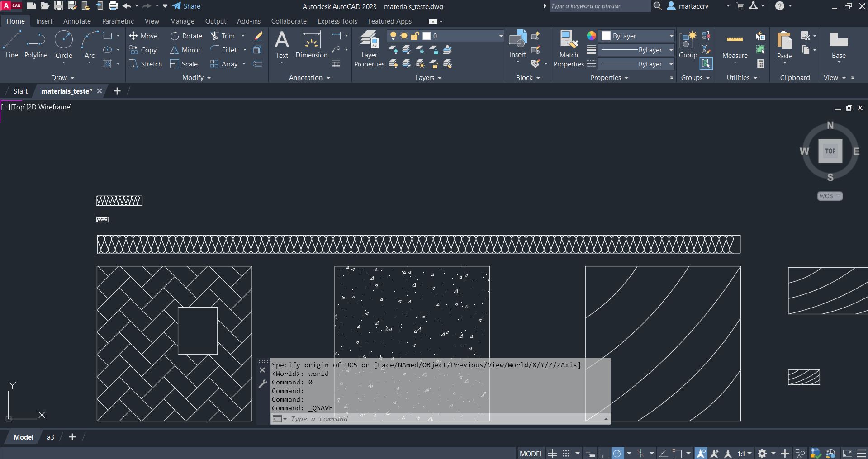
Task: Switch to the a3 layout tab
Action: 51,437
